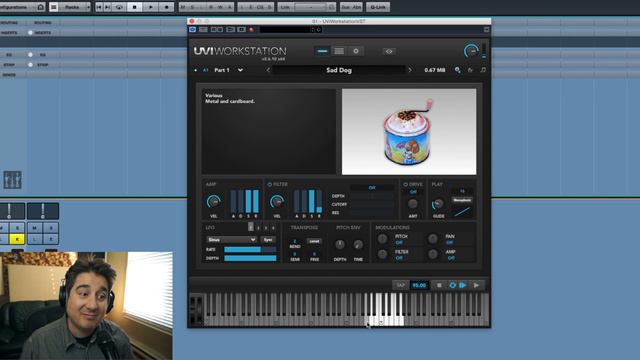Adjust the LFO RATE slider

250,249
